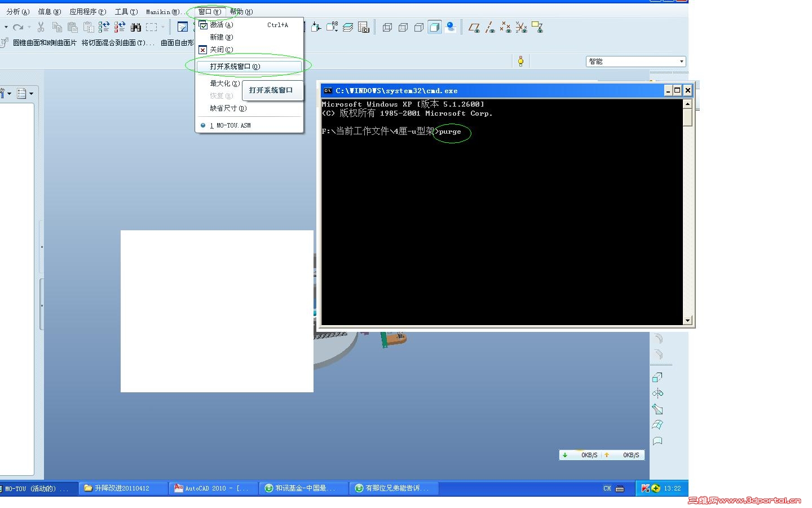Open the 应用程序(P) menu
The width and height of the screenshot is (812, 508).
click(88, 11)
